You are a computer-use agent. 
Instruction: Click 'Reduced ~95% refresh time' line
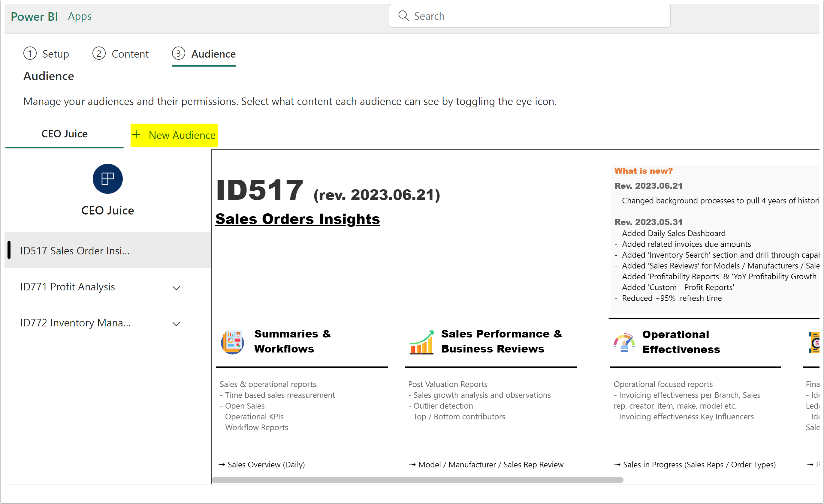[x=672, y=298]
